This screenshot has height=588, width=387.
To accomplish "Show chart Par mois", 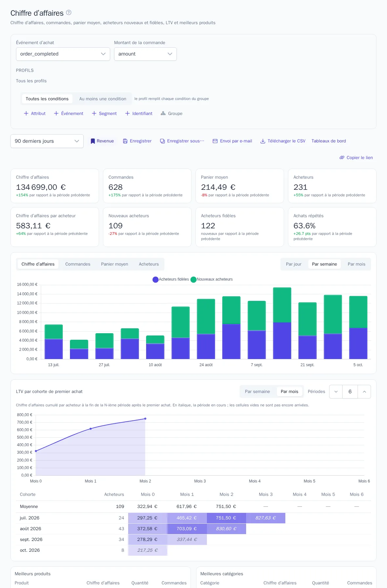I will tap(356, 264).
